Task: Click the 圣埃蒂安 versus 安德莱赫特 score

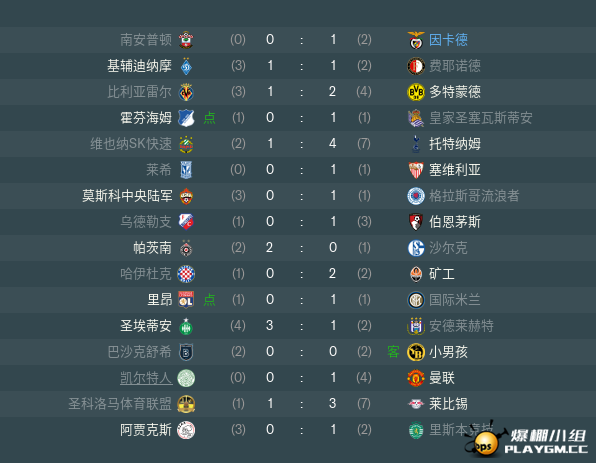Action: tap(301, 326)
